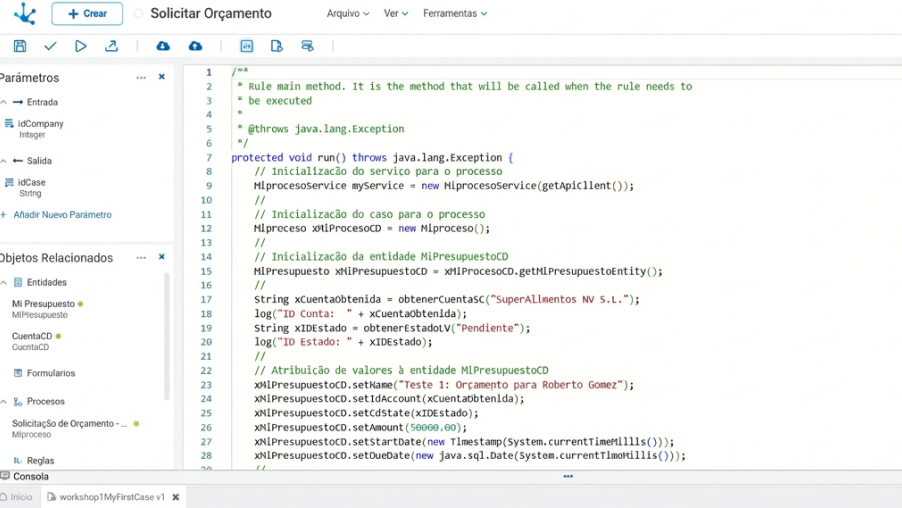Click Añadir Nuevo Parámetro link
Image resolution: width=902 pixels, height=508 pixels.
pyautogui.click(x=61, y=215)
